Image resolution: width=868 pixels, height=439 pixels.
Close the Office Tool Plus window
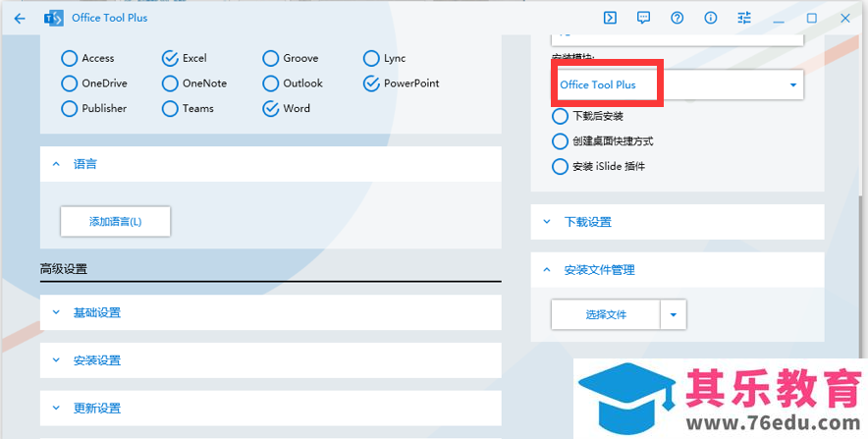point(845,19)
